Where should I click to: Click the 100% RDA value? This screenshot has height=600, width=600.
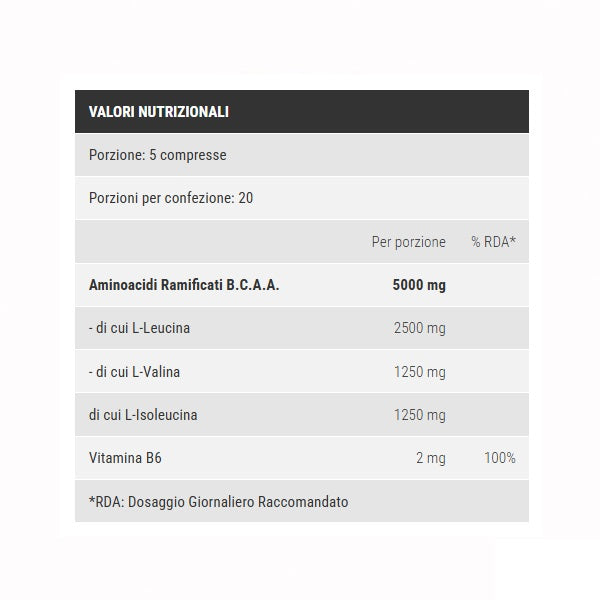coord(499,458)
